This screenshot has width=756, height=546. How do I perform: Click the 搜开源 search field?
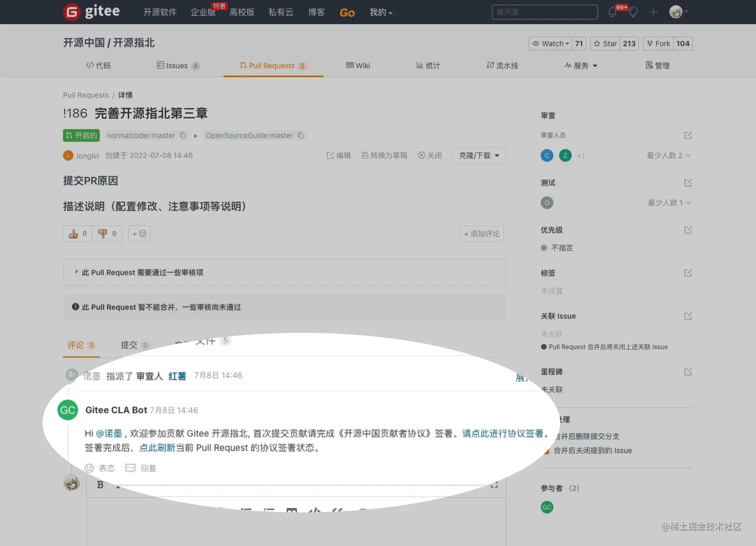(545, 12)
